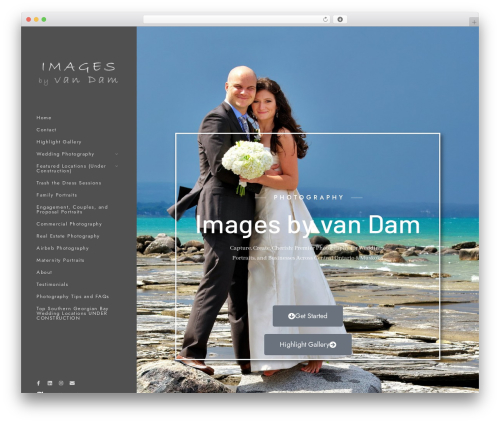Image resolution: width=500 pixels, height=423 pixels.
Task: Open Real Estate Photography page
Action: coord(68,236)
